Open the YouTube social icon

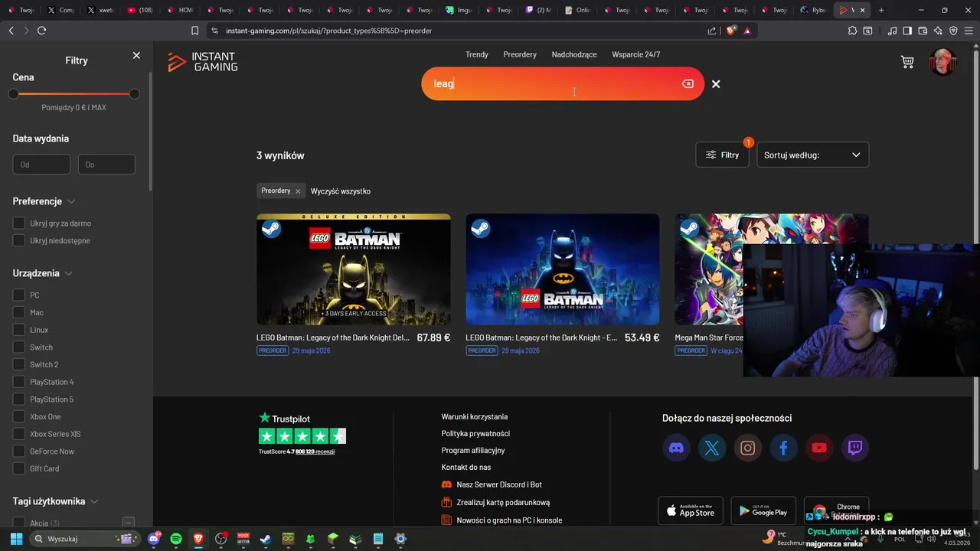819,448
